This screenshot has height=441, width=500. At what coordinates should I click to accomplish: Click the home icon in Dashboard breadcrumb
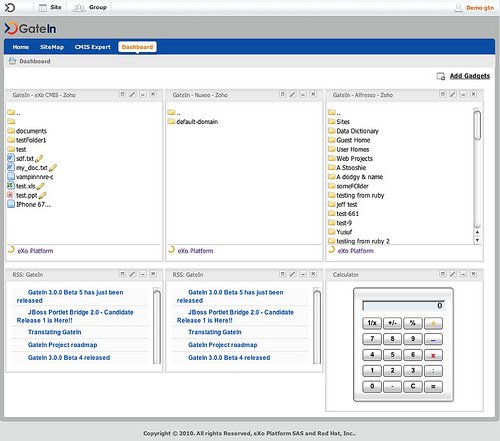tap(12, 61)
